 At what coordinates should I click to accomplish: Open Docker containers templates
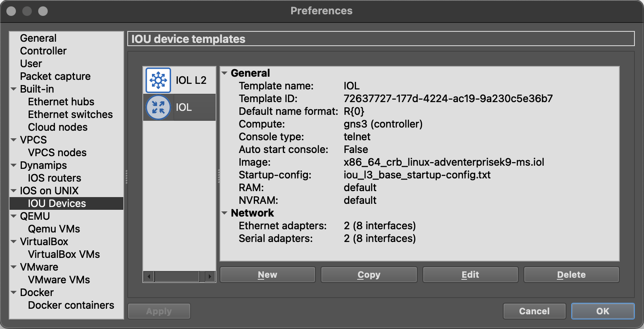(71, 305)
